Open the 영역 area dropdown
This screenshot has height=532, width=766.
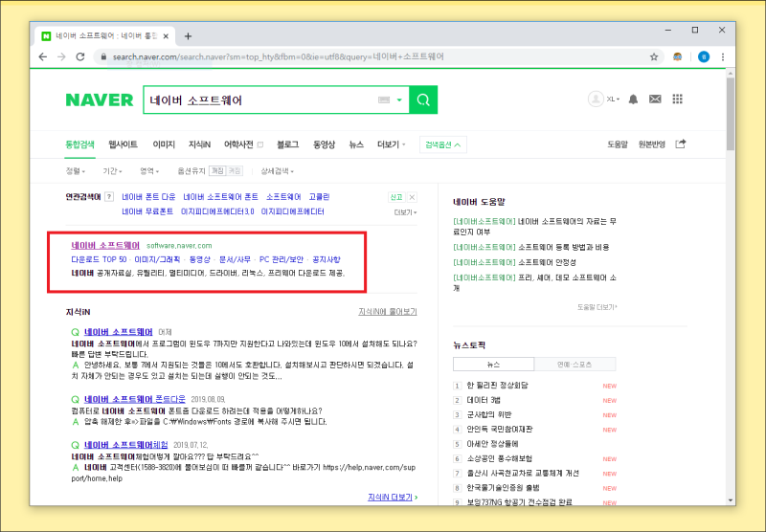pyautogui.click(x=149, y=171)
